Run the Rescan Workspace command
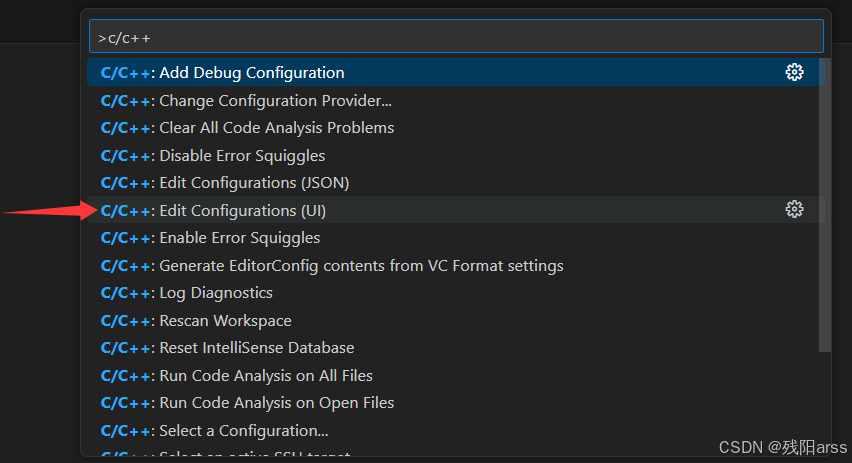The width and height of the screenshot is (852, 463). click(x=455, y=321)
